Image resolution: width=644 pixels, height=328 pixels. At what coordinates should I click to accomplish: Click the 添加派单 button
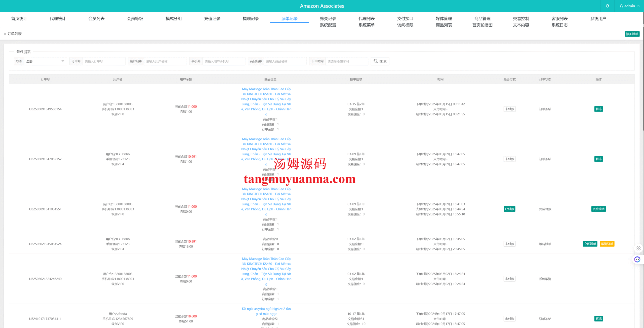tap(632, 34)
